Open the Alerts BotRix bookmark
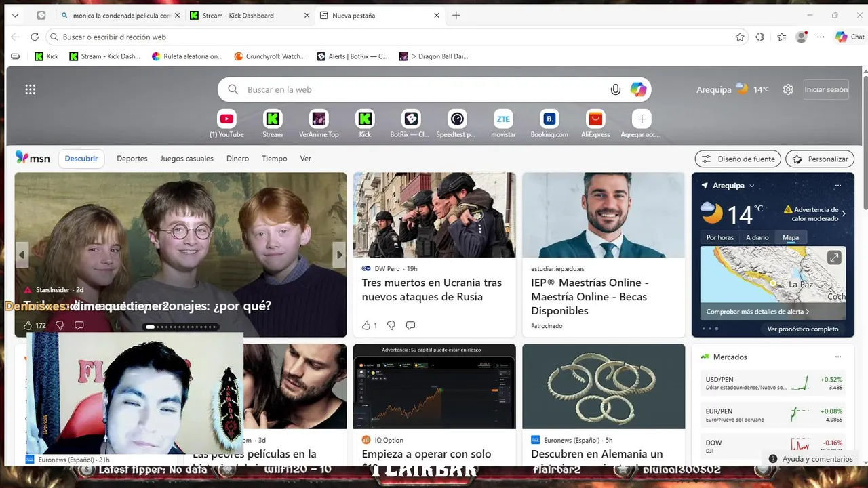The width and height of the screenshot is (868, 488). click(353, 56)
